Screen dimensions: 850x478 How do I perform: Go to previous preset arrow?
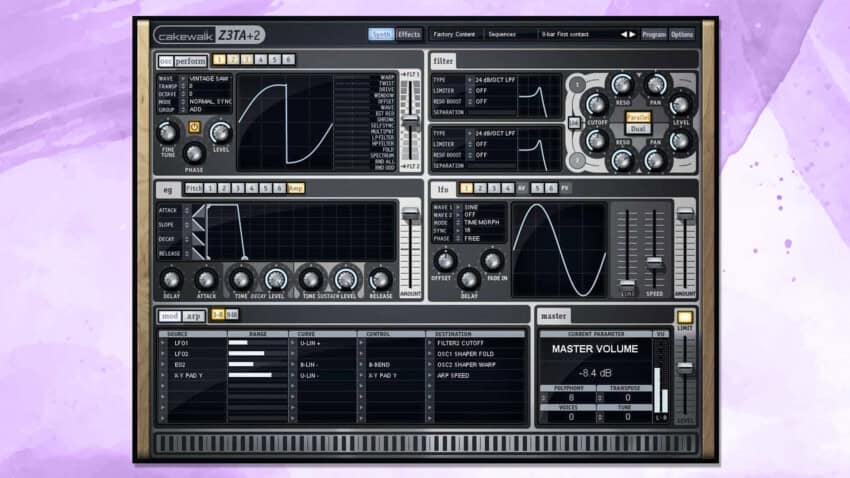pyautogui.click(x=623, y=34)
